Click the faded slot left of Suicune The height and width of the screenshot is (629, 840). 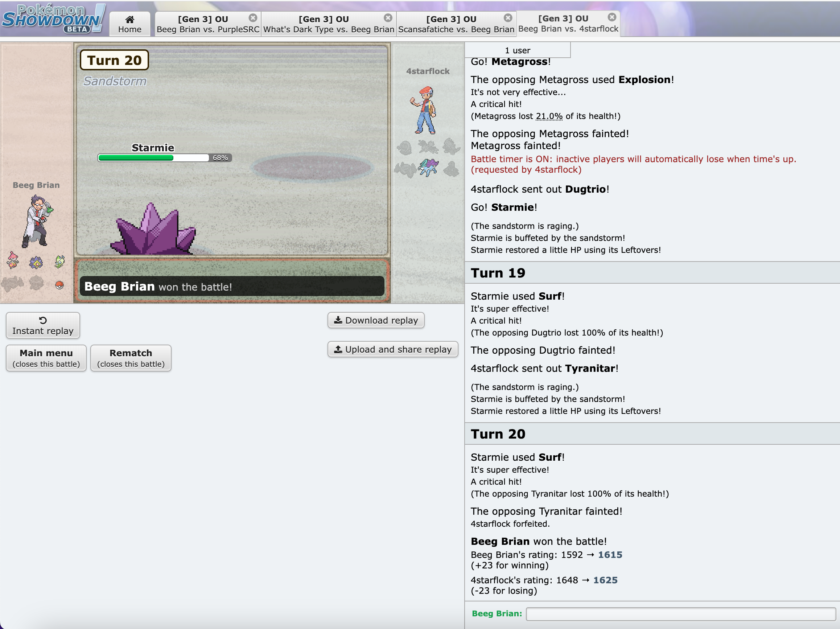(405, 169)
